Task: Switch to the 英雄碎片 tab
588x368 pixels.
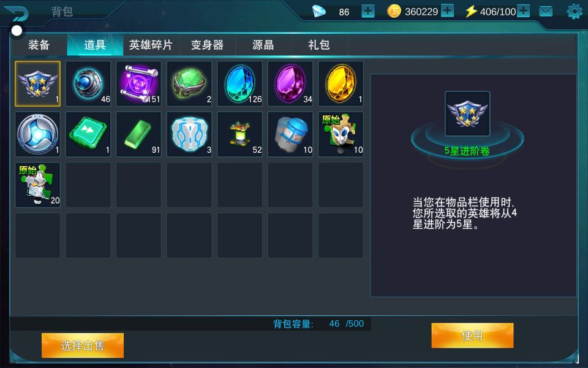Action: 151,45
